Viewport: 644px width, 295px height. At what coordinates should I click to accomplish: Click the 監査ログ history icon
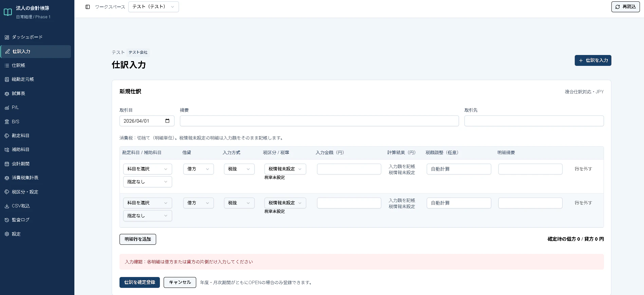pos(7,220)
